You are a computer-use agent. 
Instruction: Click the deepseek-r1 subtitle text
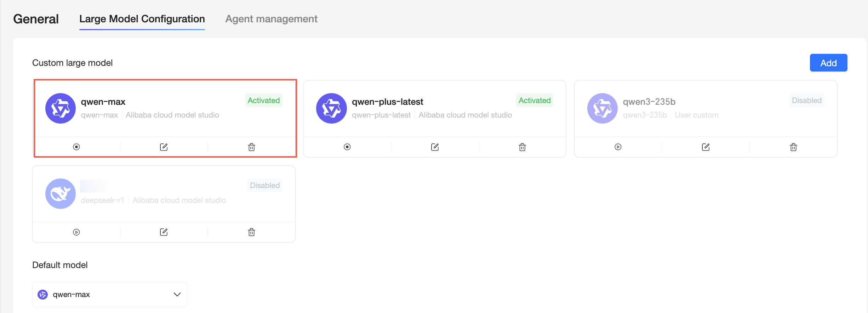point(103,200)
